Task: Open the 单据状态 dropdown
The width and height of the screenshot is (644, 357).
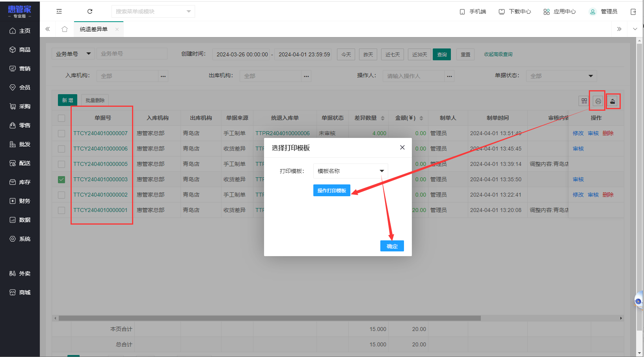Action: coord(562,76)
